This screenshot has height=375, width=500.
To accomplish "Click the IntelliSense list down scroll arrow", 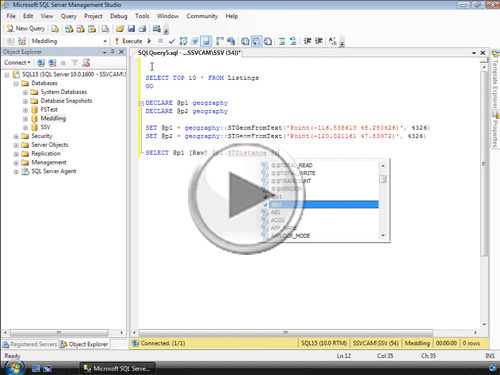I will pyautogui.click(x=383, y=235).
